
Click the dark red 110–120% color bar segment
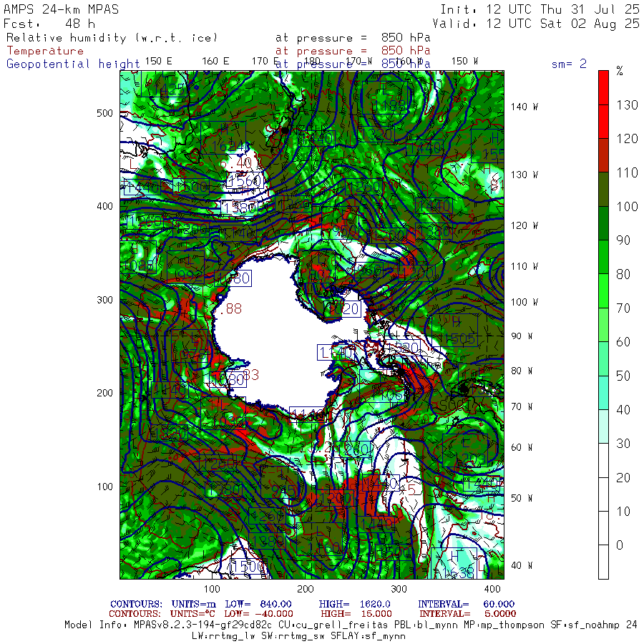603,155
